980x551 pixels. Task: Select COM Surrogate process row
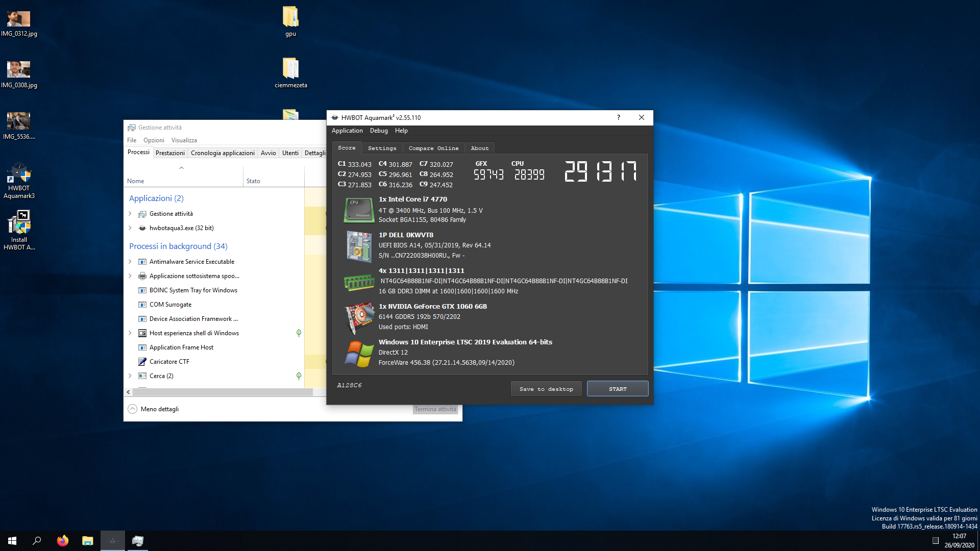tap(214, 305)
